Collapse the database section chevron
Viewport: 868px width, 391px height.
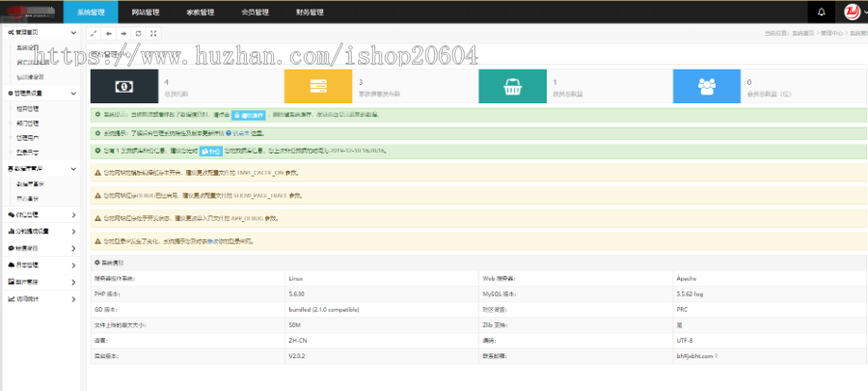[73, 168]
